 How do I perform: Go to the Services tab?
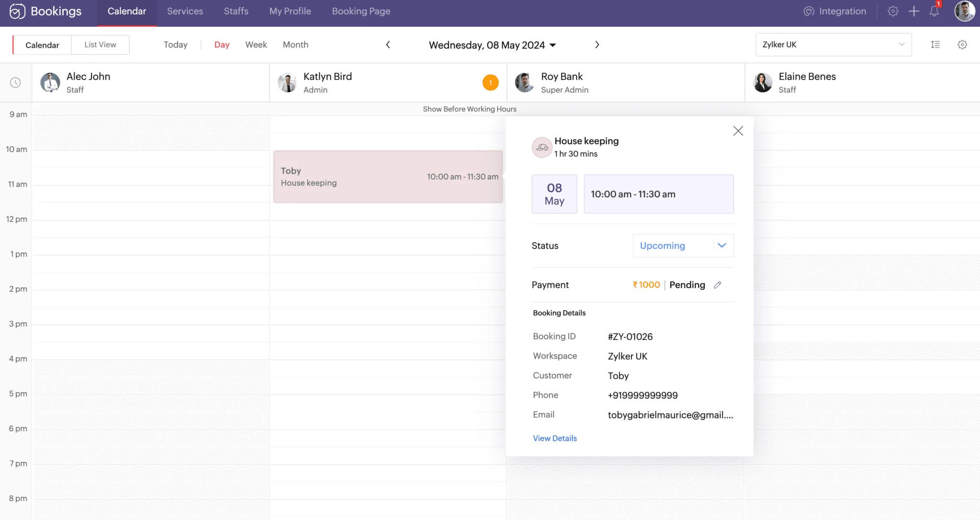pos(185,11)
